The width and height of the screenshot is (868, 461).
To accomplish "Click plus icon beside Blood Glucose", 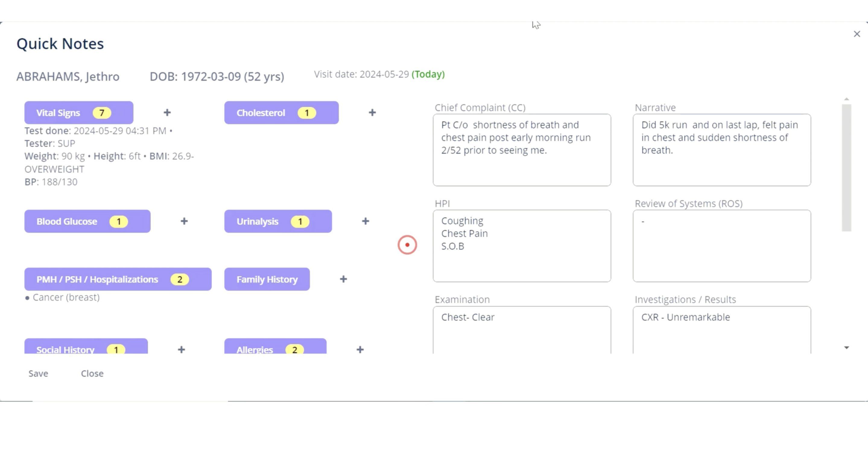I will pyautogui.click(x=184, y=221).
